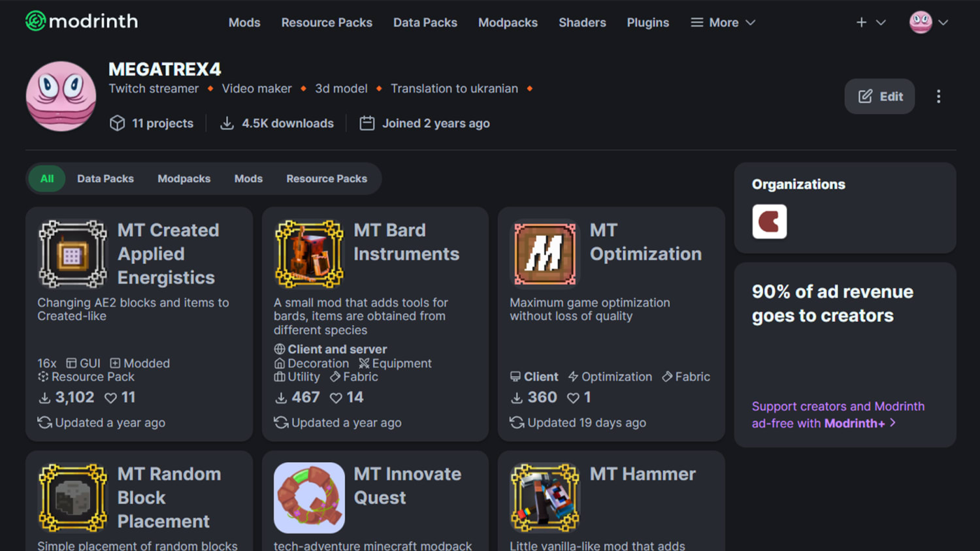Viewport: 980px width, 551px height.
Task: Go to Resource Packs in the top navigation
Action: [x=327, y=22]
